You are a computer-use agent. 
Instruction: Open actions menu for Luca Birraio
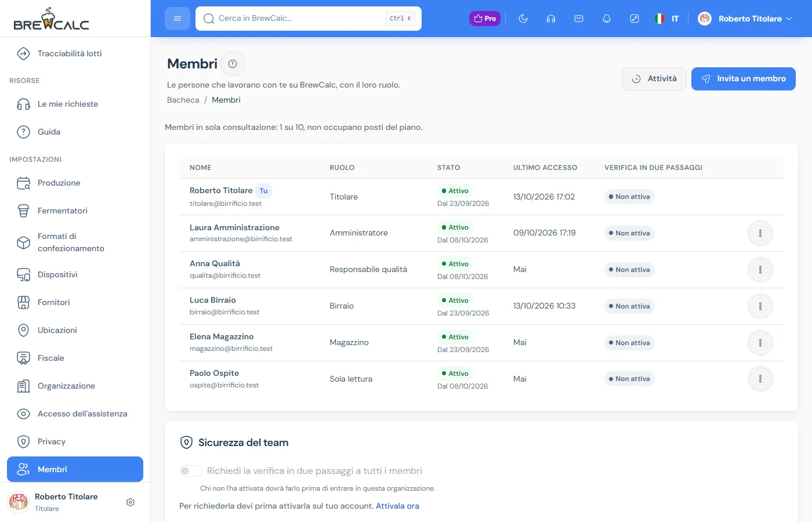[760, 306]
